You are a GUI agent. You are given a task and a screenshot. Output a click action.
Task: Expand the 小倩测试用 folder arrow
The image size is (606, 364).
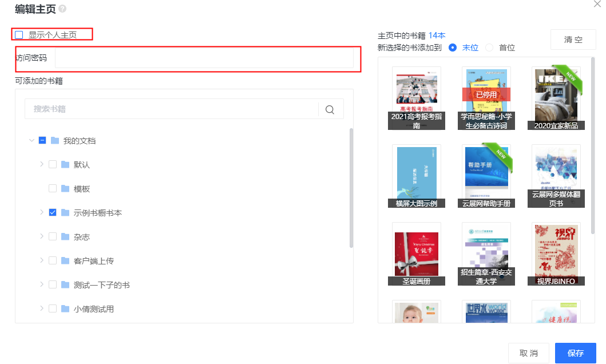pyautogui.click(x=42, y=308)
